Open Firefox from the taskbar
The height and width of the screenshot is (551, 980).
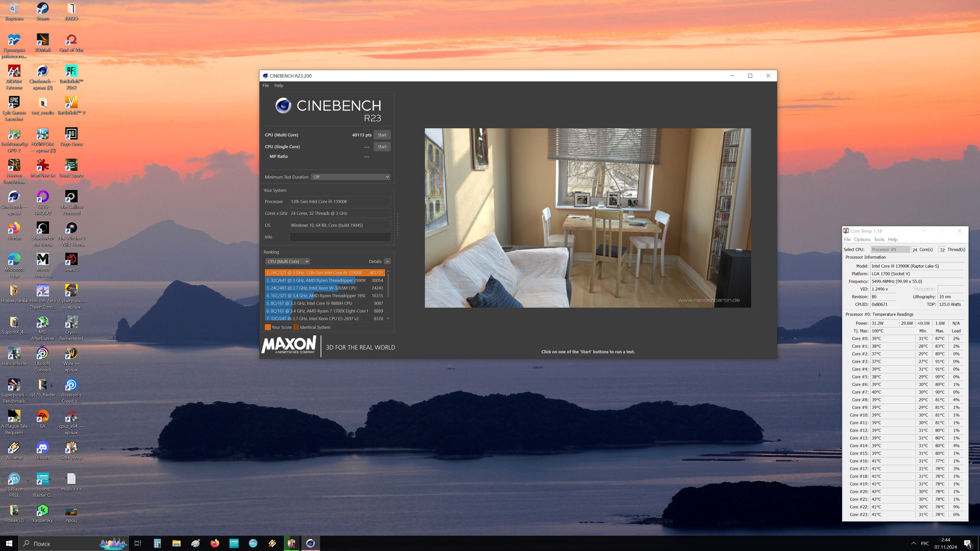click(x=215, y=543)
